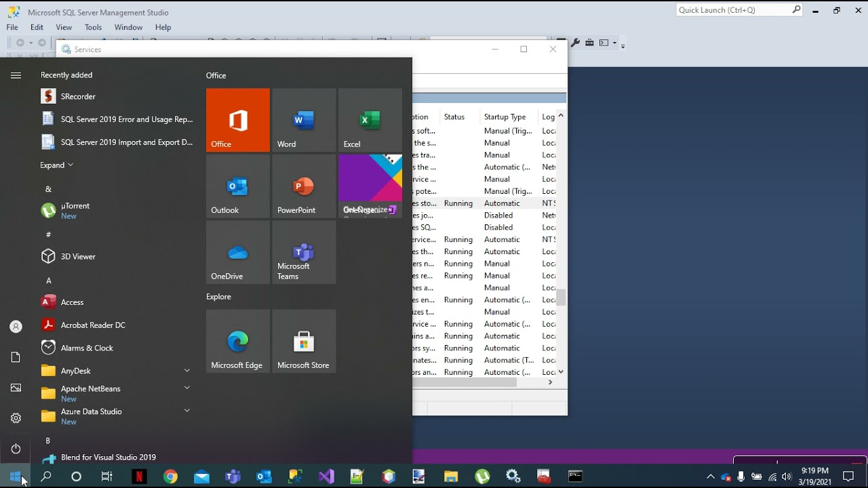The width and height of the screenshot is (868, 488).
Task: Click the Services scroll down arrow
Action: pyautogui.click(x=561, y=372)
